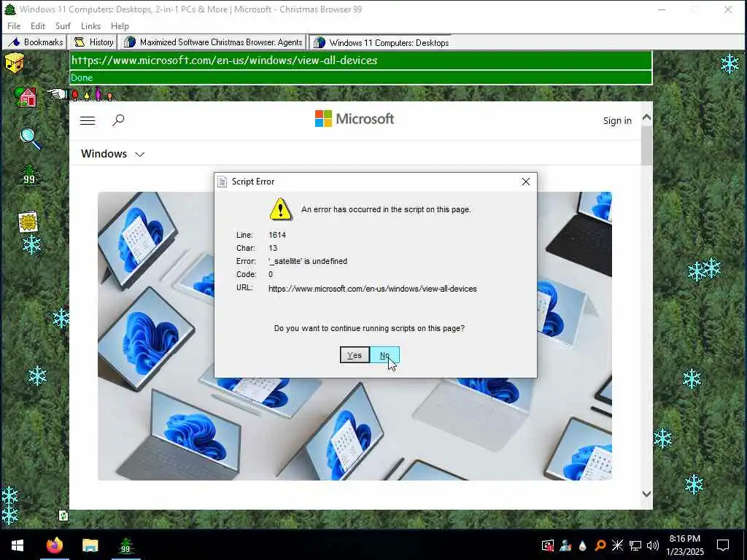Image resolution: width=747 pixels, height=560 pixels.
Task: Click the purple Christmas light bulb
Action: (x=98, y=94)
